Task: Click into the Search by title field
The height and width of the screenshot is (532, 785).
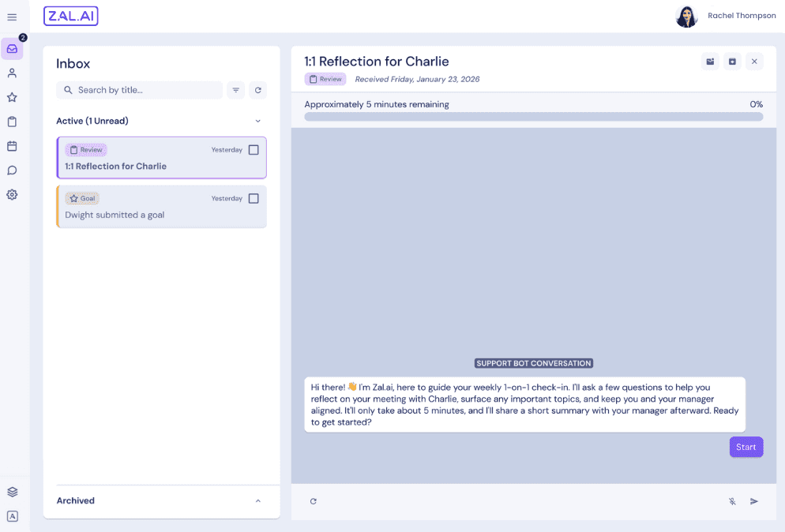Action: pyautogui.click(x=139, y=90)
